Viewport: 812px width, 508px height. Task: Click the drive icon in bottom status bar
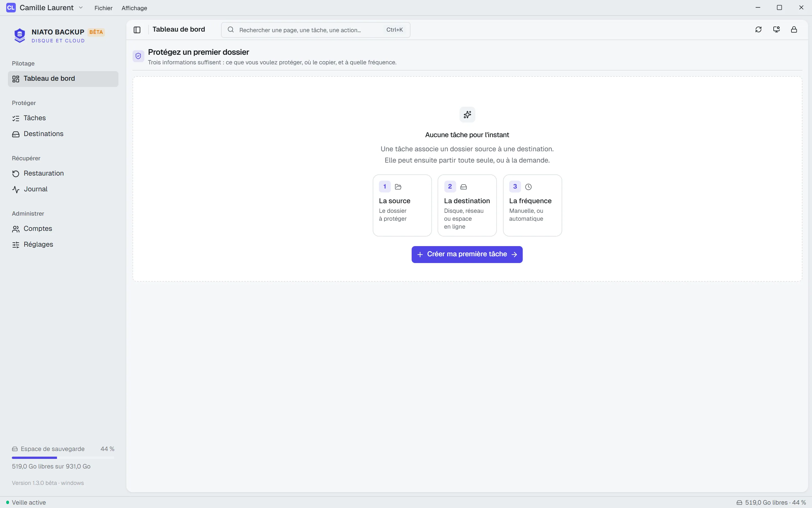[x=739, y=503]
